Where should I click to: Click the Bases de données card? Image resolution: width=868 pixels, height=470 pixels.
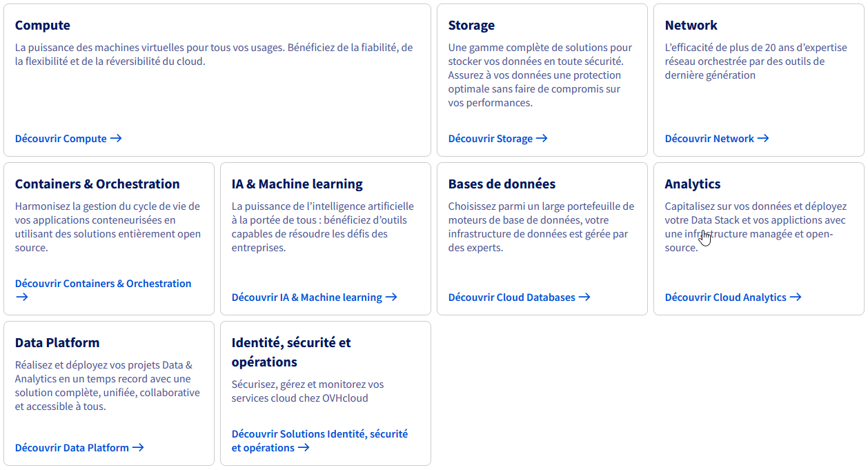tap(501, 184)
